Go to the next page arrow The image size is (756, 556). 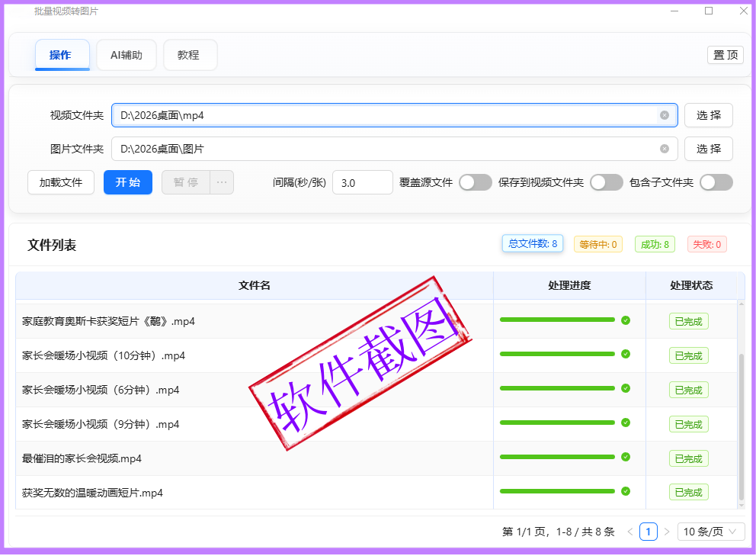pyautogui.click(x=667, y=532)
